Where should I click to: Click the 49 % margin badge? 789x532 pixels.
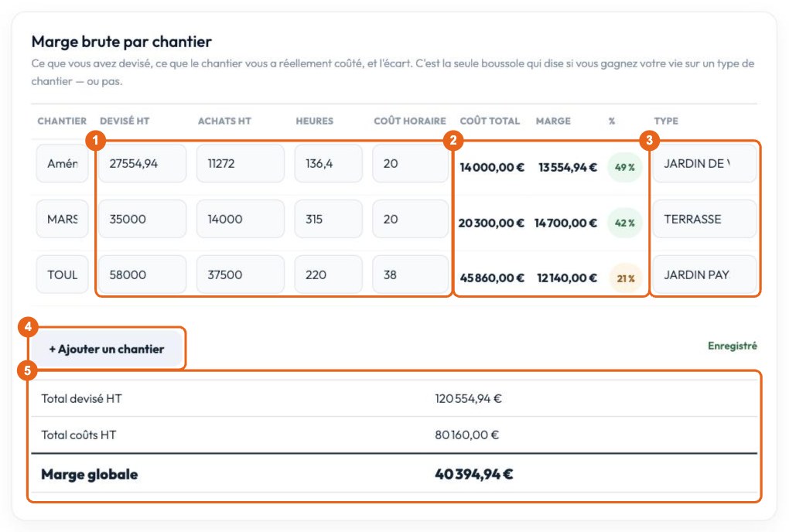624,168
